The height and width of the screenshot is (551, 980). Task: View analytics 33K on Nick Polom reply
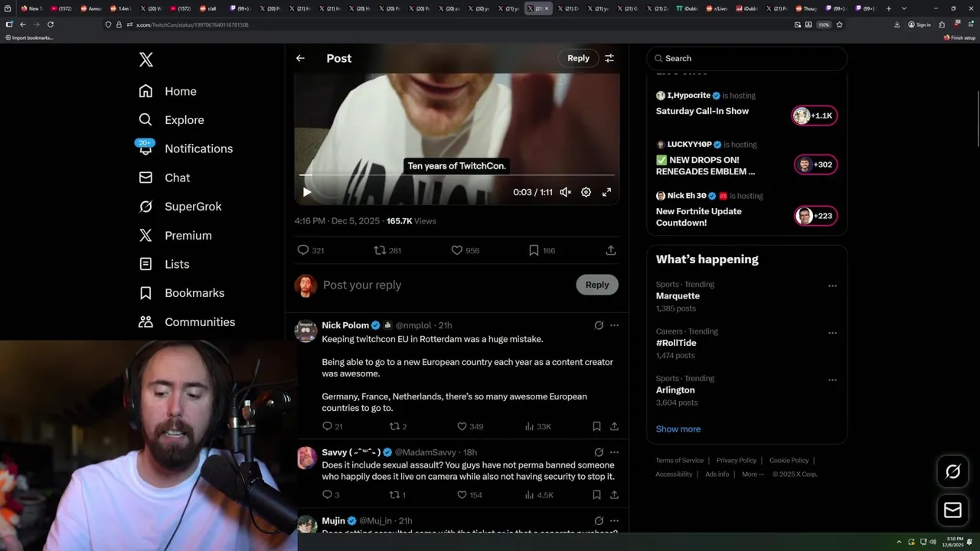pos(538,426)
